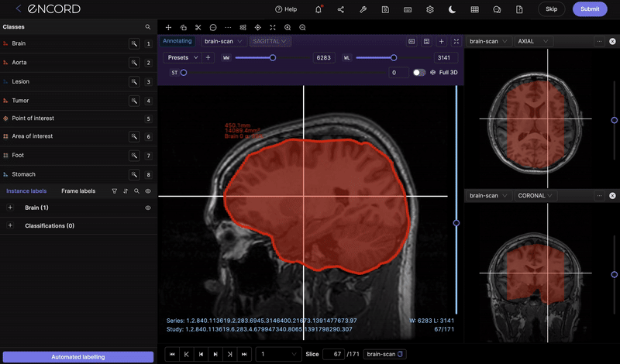Open playback speed dropdown showing 1
620x364 pixels.
278,354
